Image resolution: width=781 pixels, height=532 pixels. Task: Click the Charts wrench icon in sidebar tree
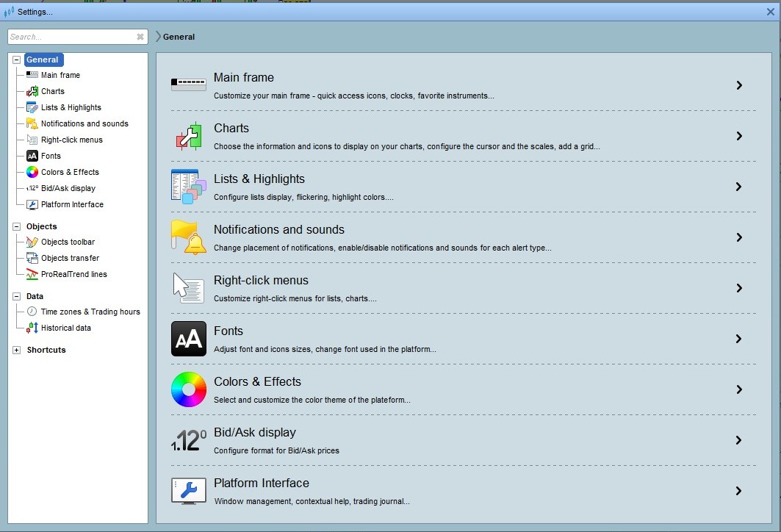pos(32,91)
